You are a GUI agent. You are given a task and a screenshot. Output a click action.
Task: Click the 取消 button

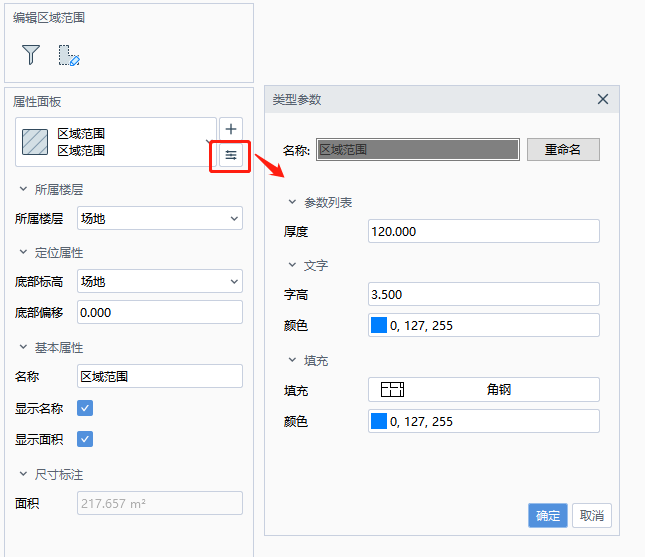point(592,515)
